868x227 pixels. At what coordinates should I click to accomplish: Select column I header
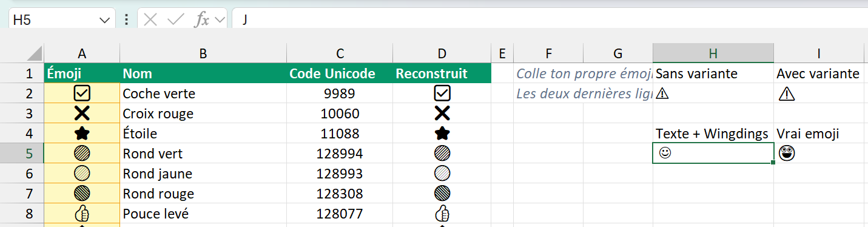coord(819,53)
